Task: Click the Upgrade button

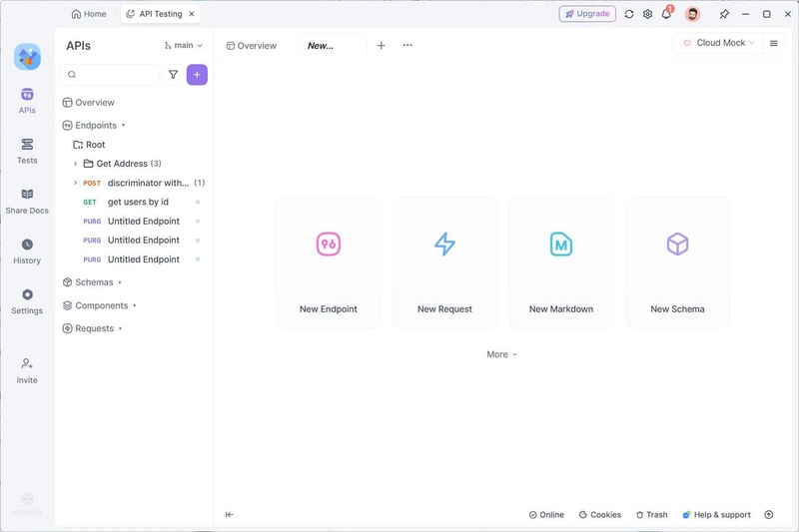Action: pos(587,14)
